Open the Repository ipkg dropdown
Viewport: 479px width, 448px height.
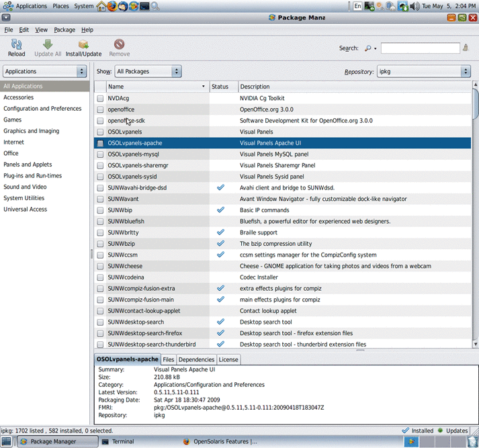click(423, 71)
